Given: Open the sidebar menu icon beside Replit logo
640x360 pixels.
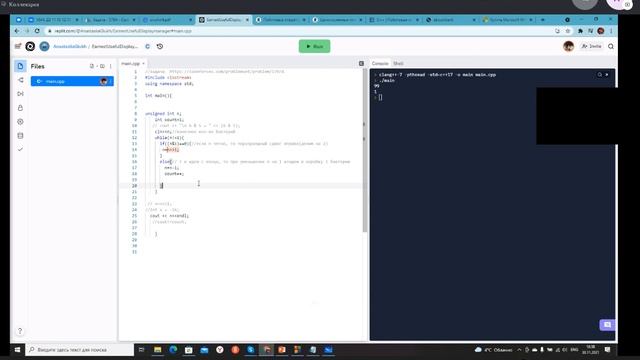Looking at the screenshot, I should coord(18,47).
